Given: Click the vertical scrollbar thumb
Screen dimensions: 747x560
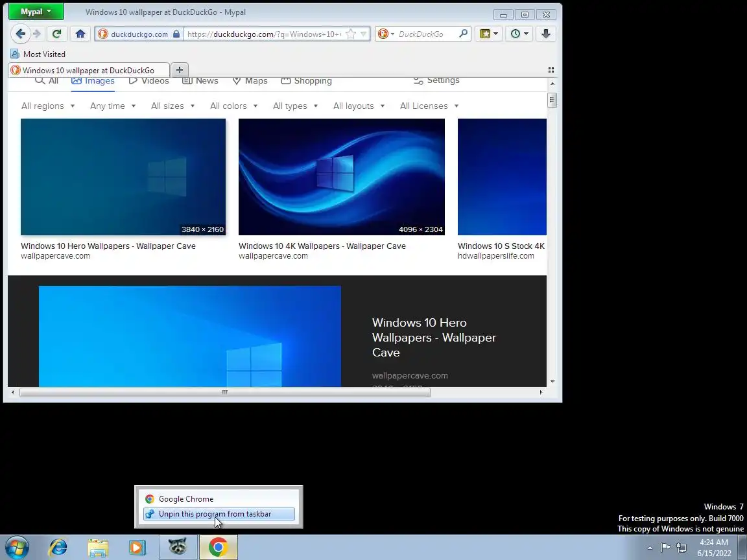Looking at the screenshot, I should coord(552,100).
